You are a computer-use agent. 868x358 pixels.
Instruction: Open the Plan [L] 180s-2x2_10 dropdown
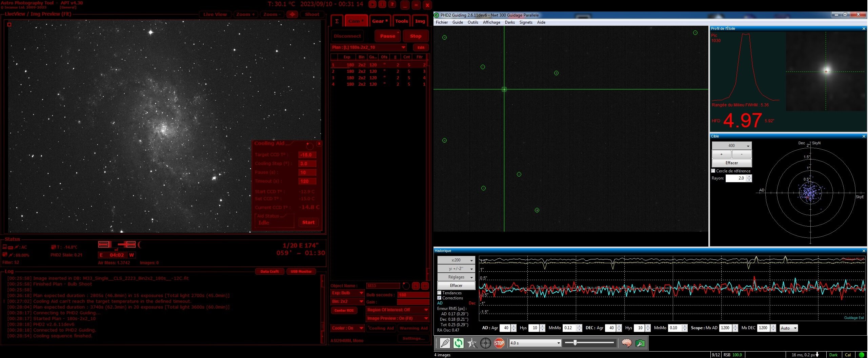(x=368, y=47)
